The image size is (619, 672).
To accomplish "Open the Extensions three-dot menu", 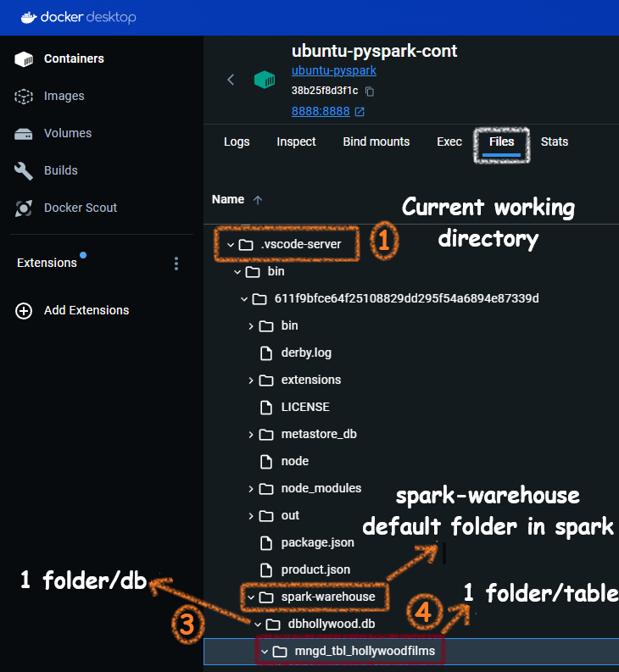I will (176, 264).
